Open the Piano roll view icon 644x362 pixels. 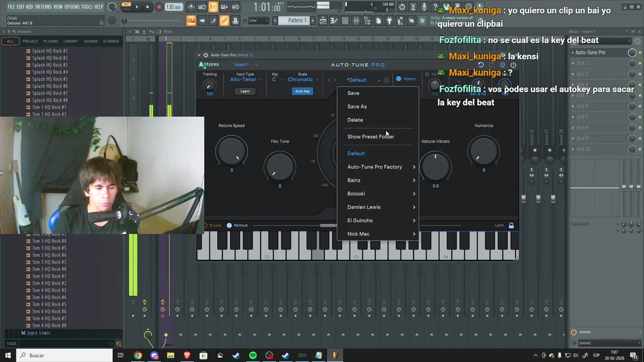334,21
